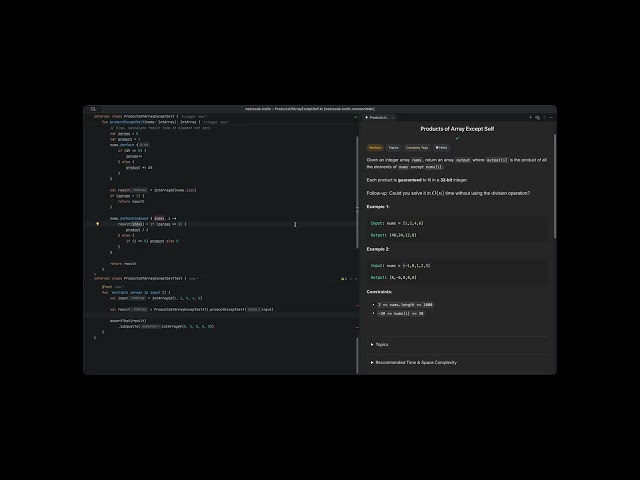Click the 'internal class ProductsOfArrayExceptSelfTest' line

(x=140, y=278)
